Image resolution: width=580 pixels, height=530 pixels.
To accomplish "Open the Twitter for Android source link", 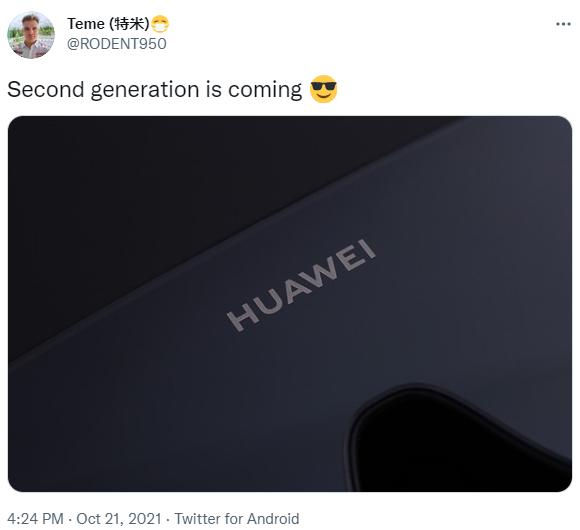I will 237,519.
